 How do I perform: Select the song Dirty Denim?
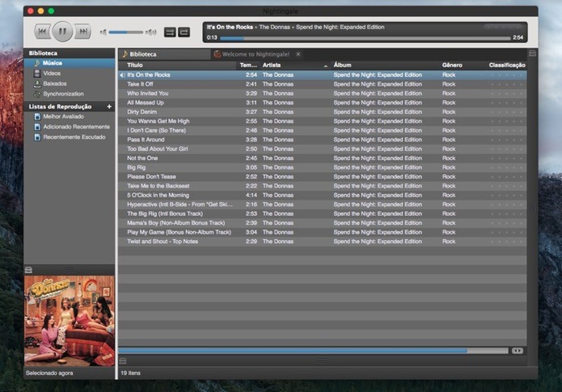142,112
